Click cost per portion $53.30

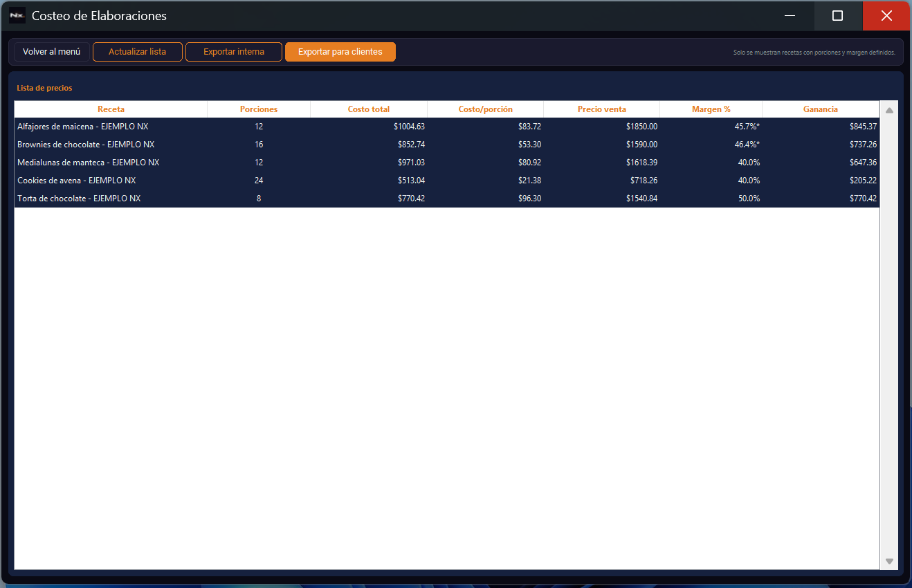[x=529, y=145]
